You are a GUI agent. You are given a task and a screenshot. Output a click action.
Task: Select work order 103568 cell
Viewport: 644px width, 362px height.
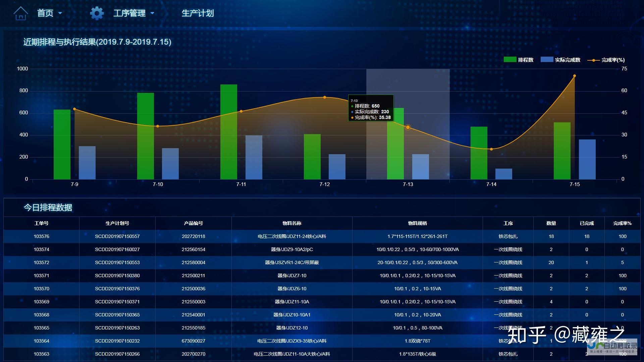point(41,315)
